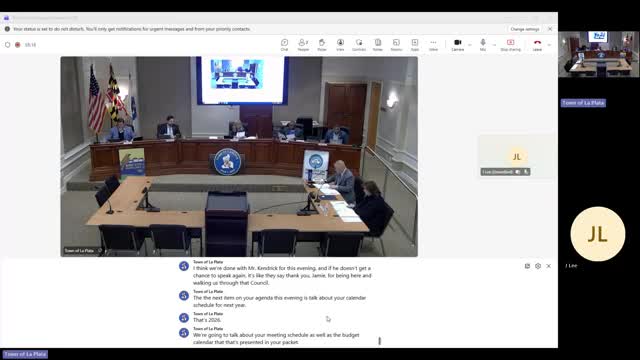Screen dimensions: 640x360
Task: Toggle the Mic mute button
Action: point(483,44)
